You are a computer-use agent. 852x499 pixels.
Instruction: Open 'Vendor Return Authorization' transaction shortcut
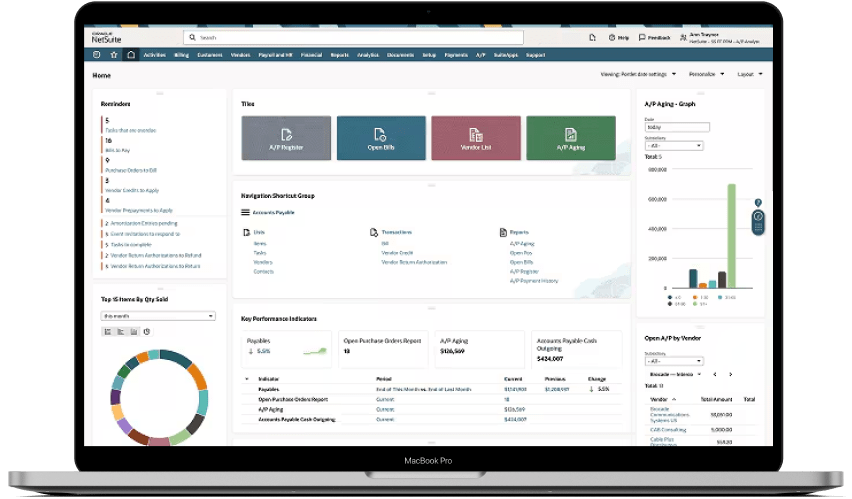pos(415,262)
